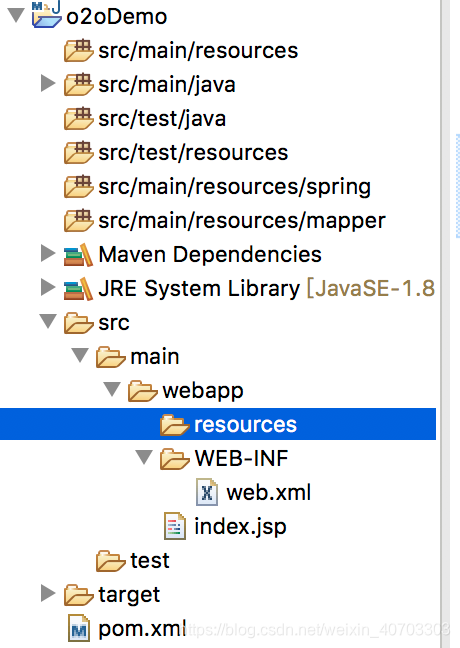Select the target folder label

click(x=129, y=596)
